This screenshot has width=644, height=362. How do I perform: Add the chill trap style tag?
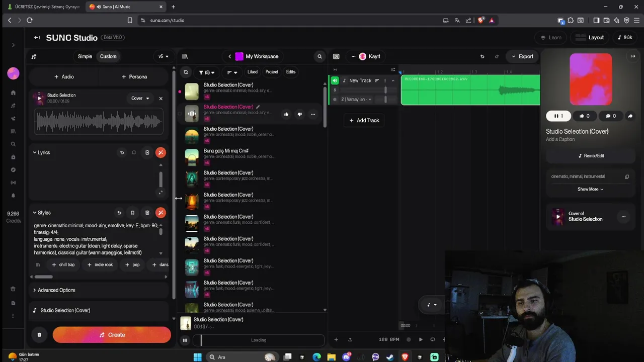pyautogui.click(x=63, y=264)
